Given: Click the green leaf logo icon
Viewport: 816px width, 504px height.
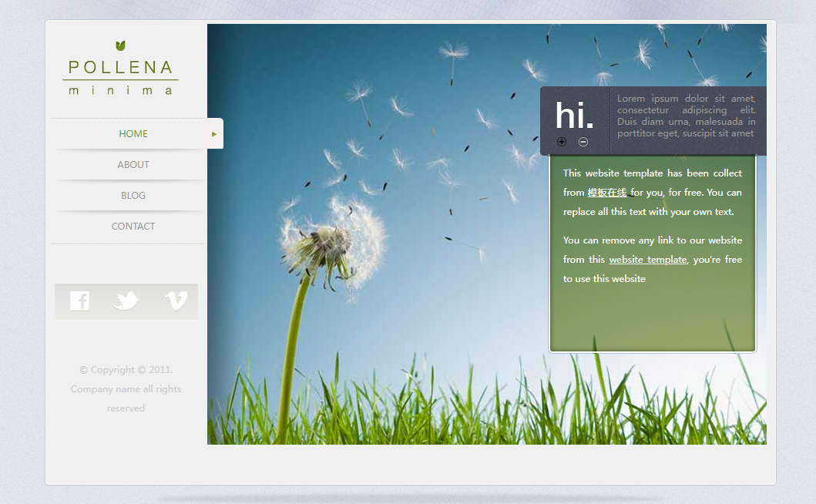Looking at the screenshot, I should [x=120, y=46].
